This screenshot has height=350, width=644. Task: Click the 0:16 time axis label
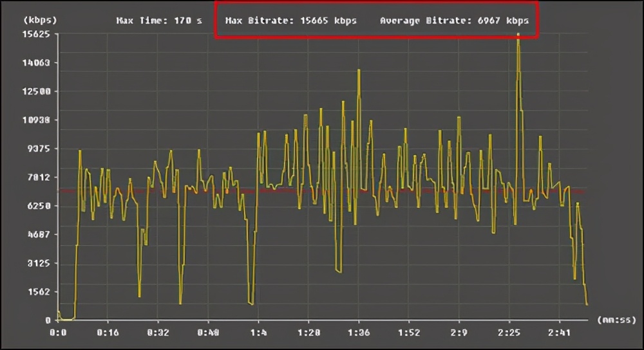(x=108, y=333)
